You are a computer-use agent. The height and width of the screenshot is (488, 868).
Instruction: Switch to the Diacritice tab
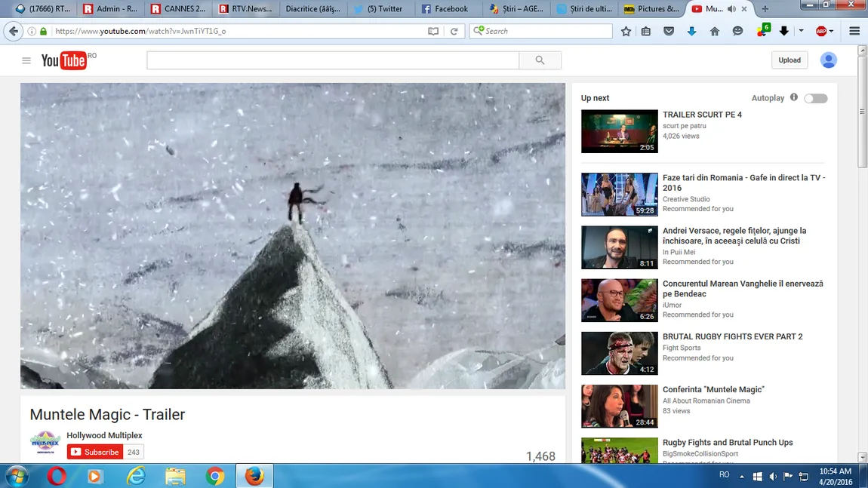click(312, 9)
